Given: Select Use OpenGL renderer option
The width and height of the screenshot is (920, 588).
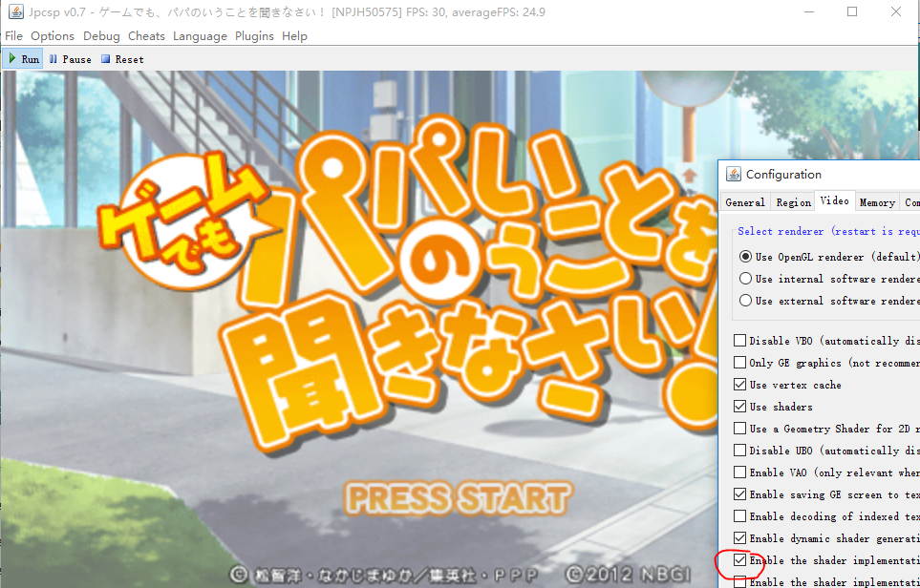Looking at the screenshot, I should tap(746, 257).
